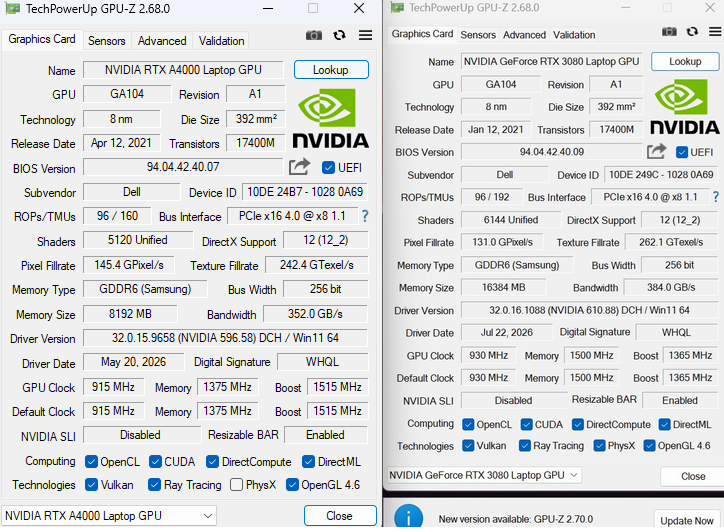Open Sensors tab in RTX 3080 window
The height and width of the screenshot is (532, 724).
click(x=478, y=35)
